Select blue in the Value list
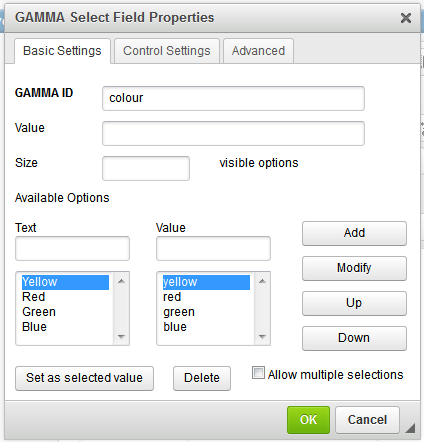424x442 pixels. tap(175, 327)
